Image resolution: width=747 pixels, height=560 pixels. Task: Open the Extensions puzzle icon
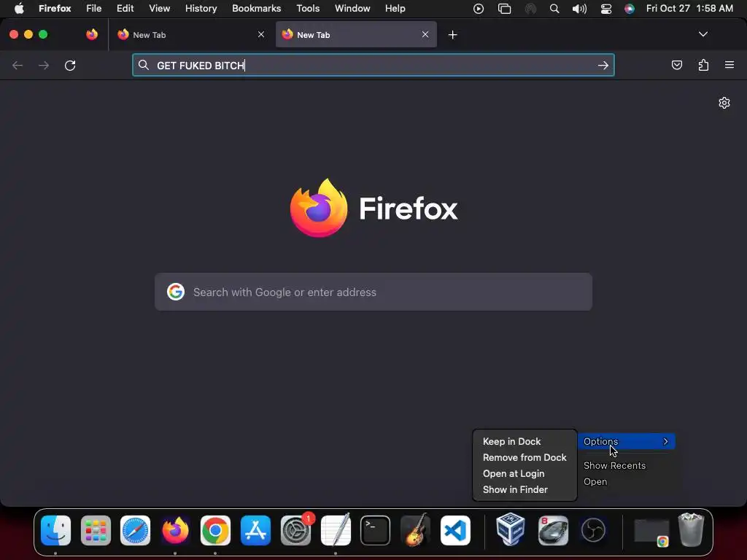(x=703, y=65)
